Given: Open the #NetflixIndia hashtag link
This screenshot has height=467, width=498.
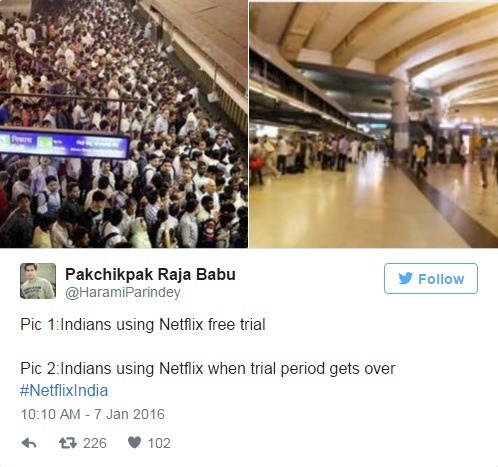Looking at the screenshot, I should 64,390.
